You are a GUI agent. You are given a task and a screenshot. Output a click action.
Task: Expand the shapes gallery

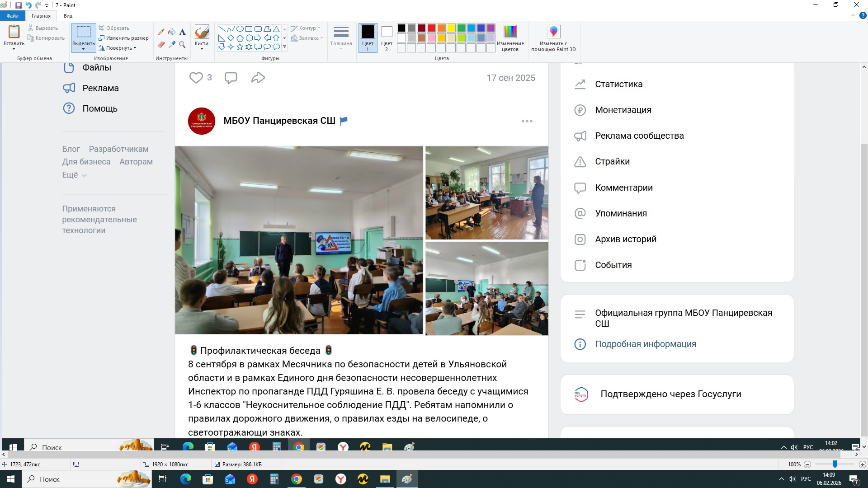(x=284, y=47)
